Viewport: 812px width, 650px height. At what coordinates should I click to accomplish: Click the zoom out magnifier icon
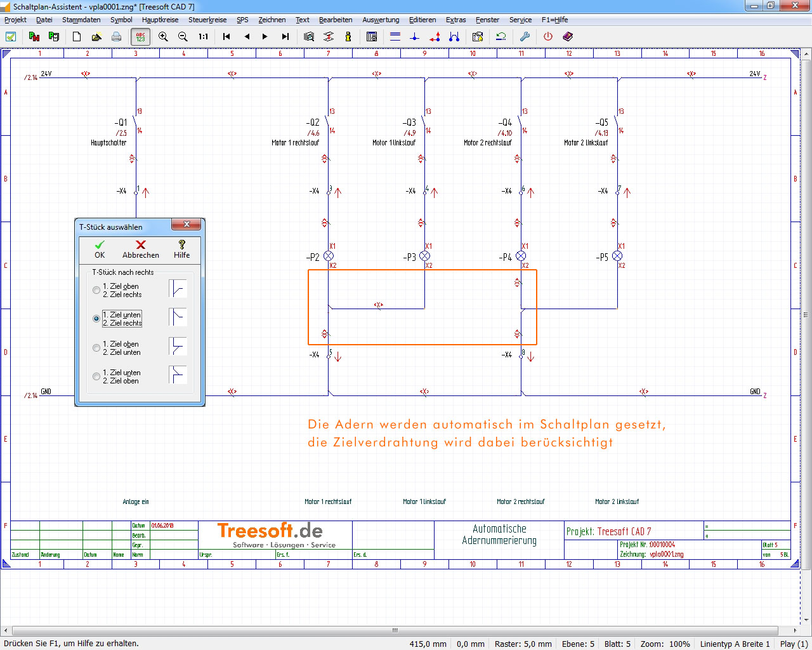pos(183,37)
